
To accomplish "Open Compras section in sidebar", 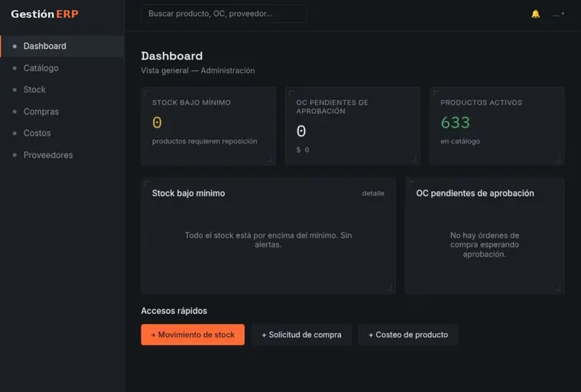I will (x=62, y=112).
